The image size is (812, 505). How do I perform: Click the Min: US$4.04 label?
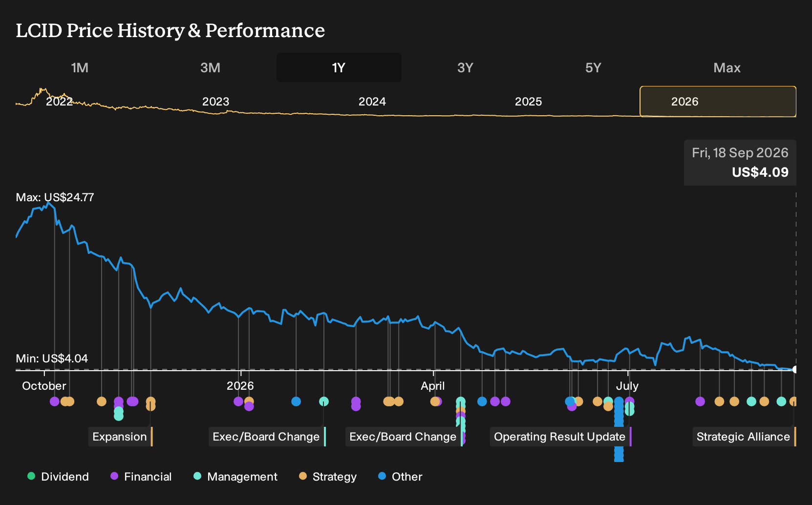52,358
